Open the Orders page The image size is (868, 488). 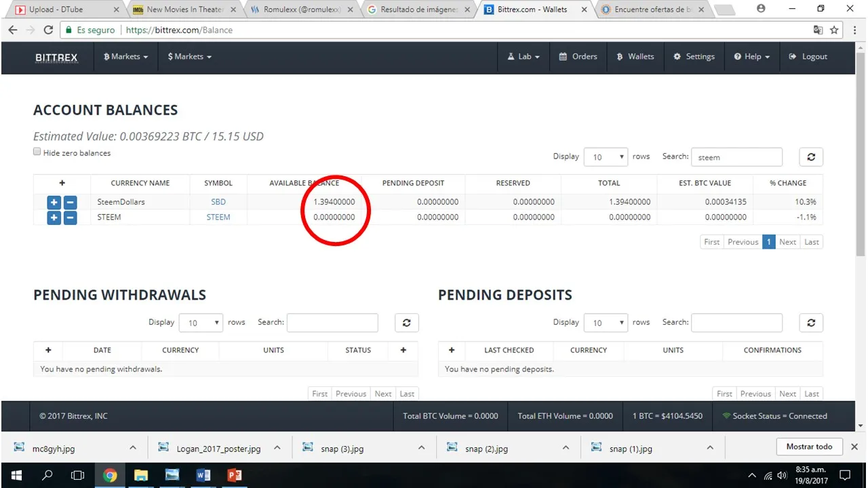(578, 57)
